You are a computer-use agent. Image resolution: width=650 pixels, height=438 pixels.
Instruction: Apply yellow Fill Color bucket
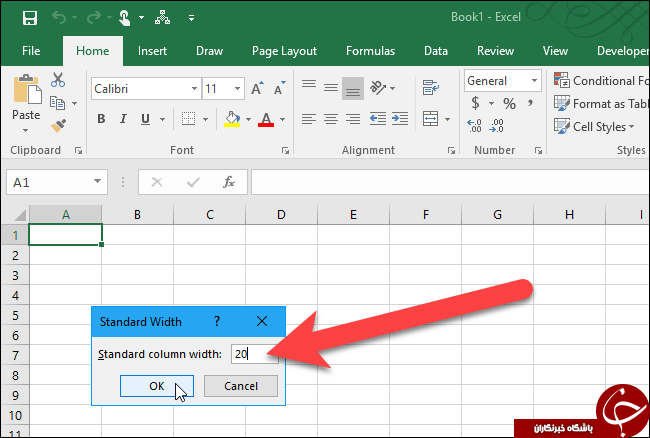pos(232,119)
